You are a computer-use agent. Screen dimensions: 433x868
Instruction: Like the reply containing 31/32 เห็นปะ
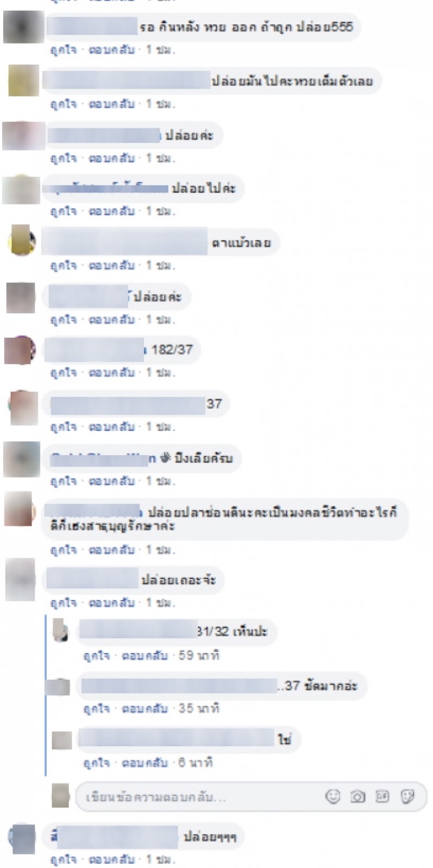pyautogui.click(x=96, y=655)
